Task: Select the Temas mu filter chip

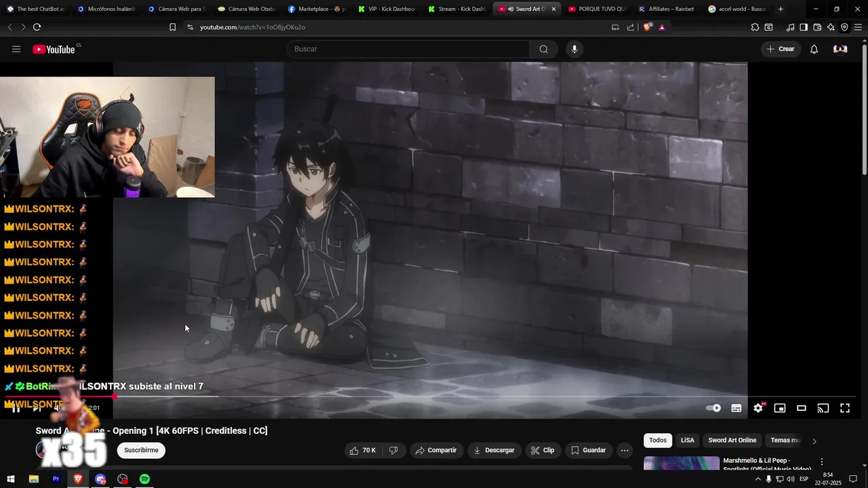Action: [785, 441]
